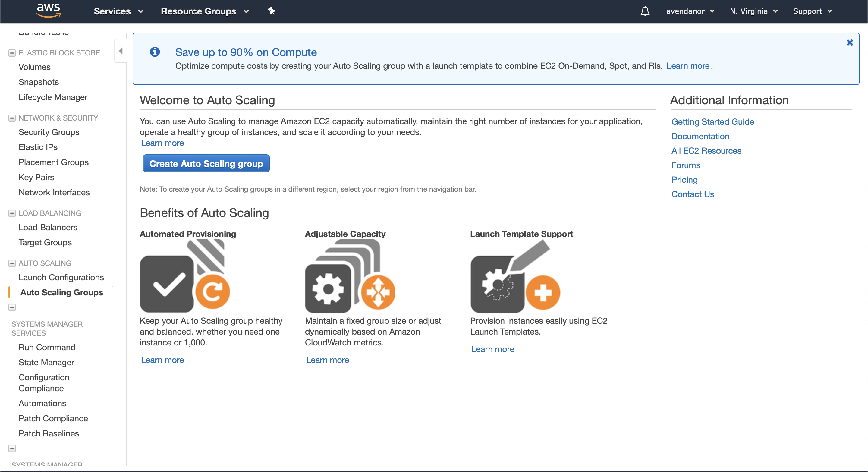This screenshot has height=472, width=868.
Task: Open Launch Configurations in sidebar
Action: coord(61,277)
